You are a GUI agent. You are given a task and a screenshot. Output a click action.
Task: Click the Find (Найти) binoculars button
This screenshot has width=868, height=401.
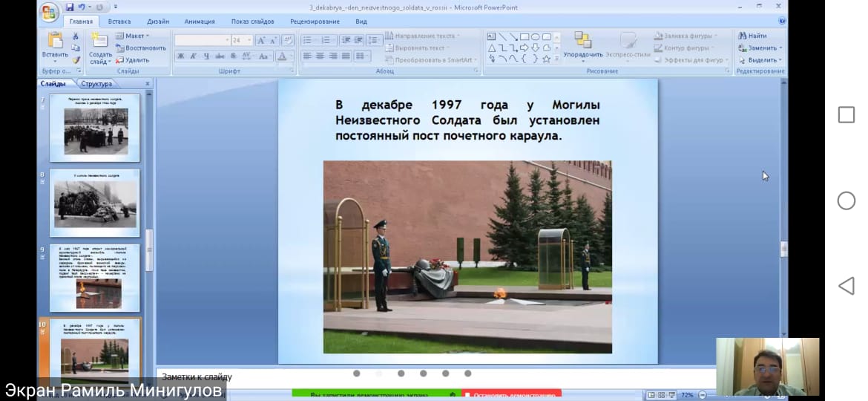pyautogui.click(x=752, y=36)
